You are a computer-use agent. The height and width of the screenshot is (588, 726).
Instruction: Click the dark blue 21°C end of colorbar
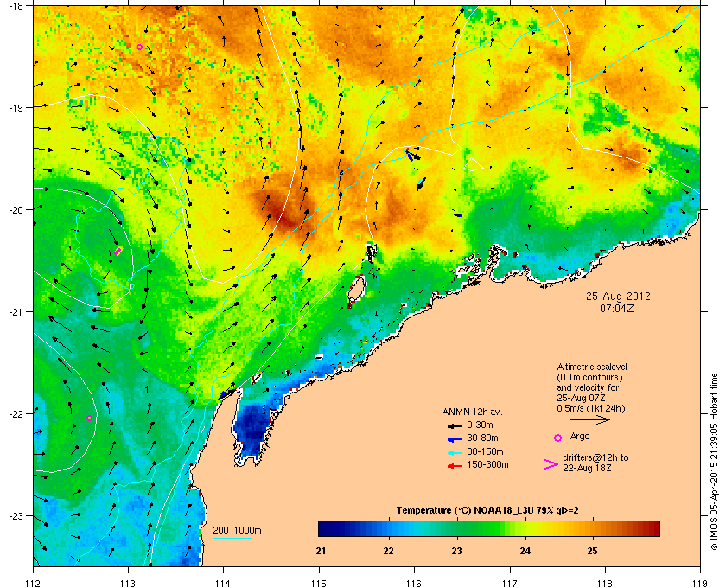click(325, 528)
